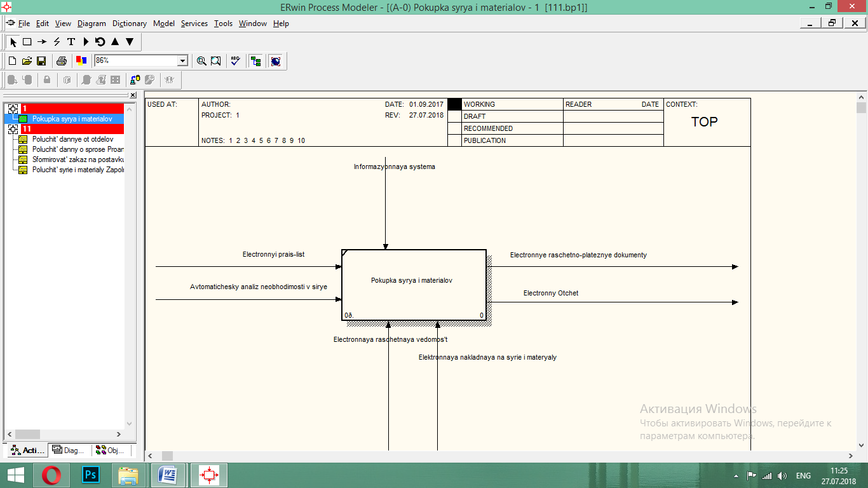This screenshot has width=868, height=488.
Task: Open the Model menu
Action: 164,24
